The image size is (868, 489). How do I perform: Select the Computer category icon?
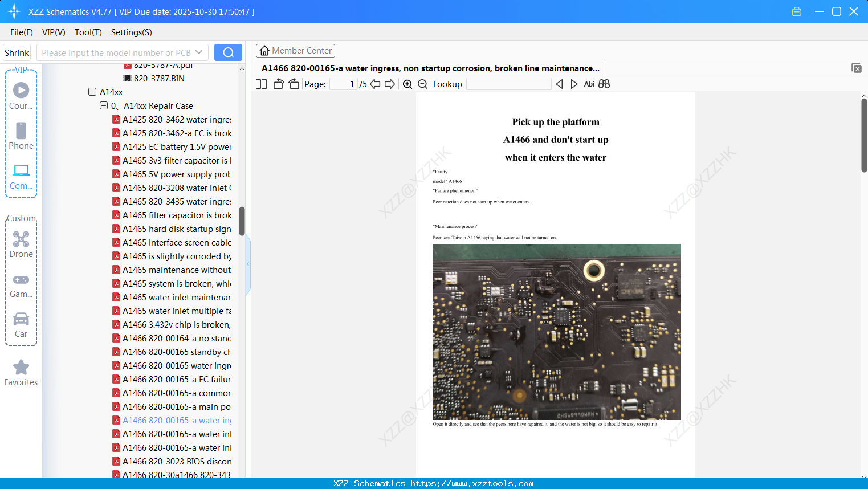[21, 176]
